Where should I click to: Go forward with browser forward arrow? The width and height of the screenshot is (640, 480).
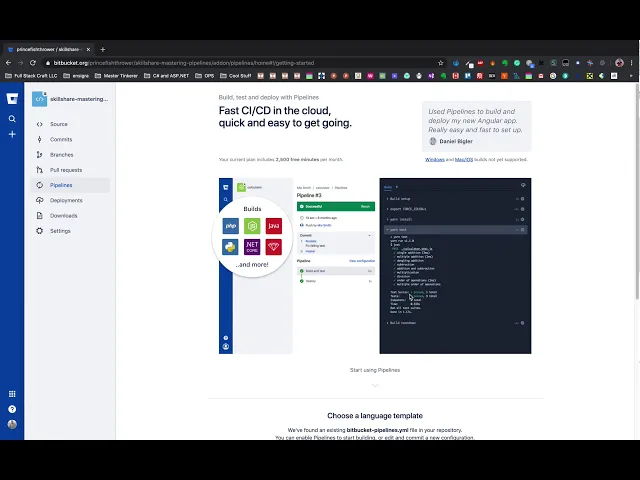(20, 63)
